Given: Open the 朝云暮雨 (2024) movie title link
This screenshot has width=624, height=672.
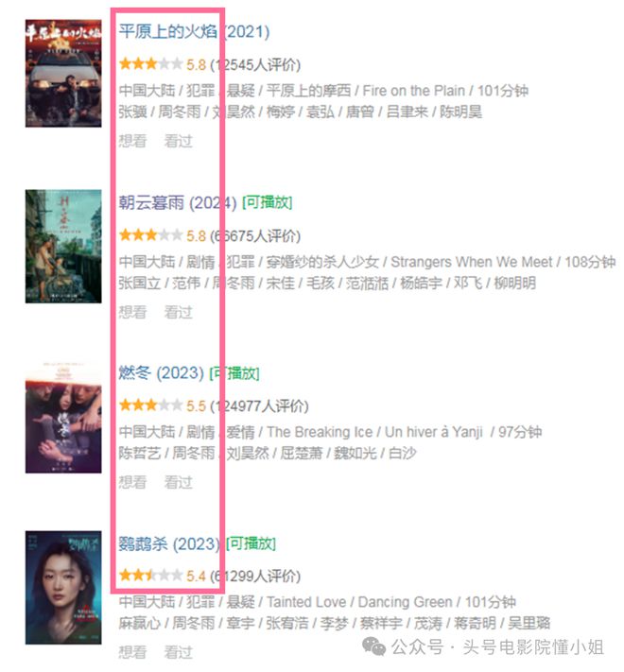Looking at the screenshot, I should 178,202.
